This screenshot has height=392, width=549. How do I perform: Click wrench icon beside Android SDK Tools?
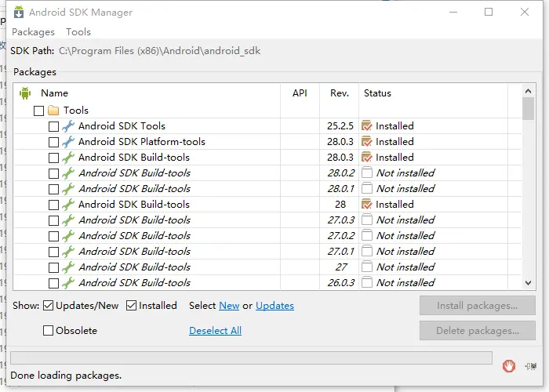tap(68, 126)
